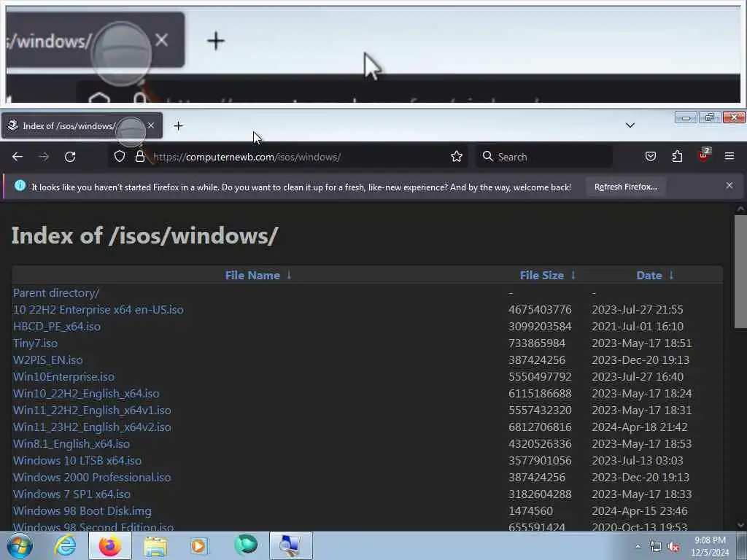Open Windows Media Player on taskbar
747x560 pixels.
point(199,545)
